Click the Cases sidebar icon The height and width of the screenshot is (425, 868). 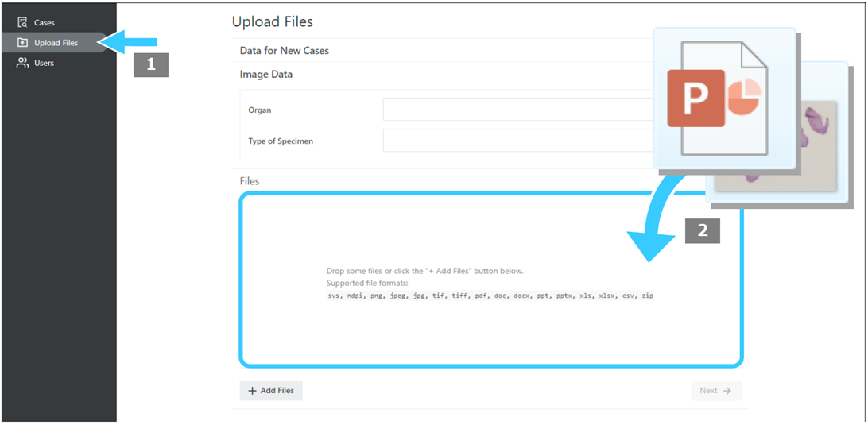point(22,23)
